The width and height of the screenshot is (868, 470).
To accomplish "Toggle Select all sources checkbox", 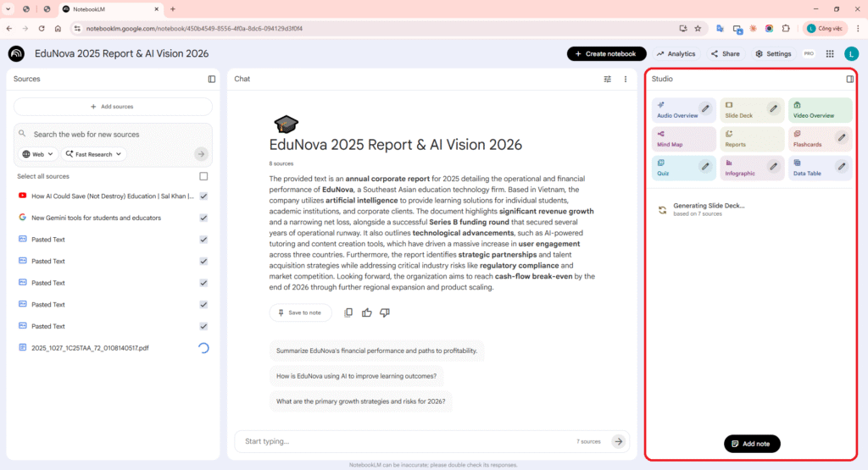I will (203, 176).
